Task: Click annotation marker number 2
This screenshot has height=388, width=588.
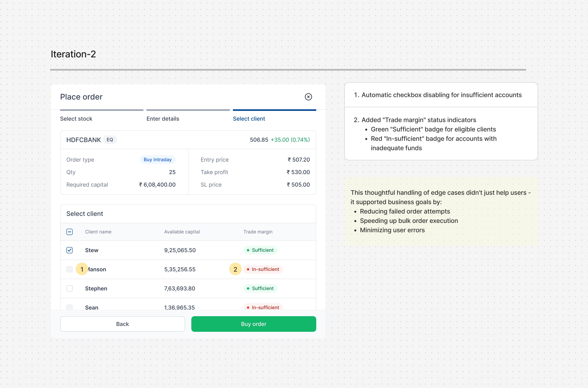Action: click(235, 269)
